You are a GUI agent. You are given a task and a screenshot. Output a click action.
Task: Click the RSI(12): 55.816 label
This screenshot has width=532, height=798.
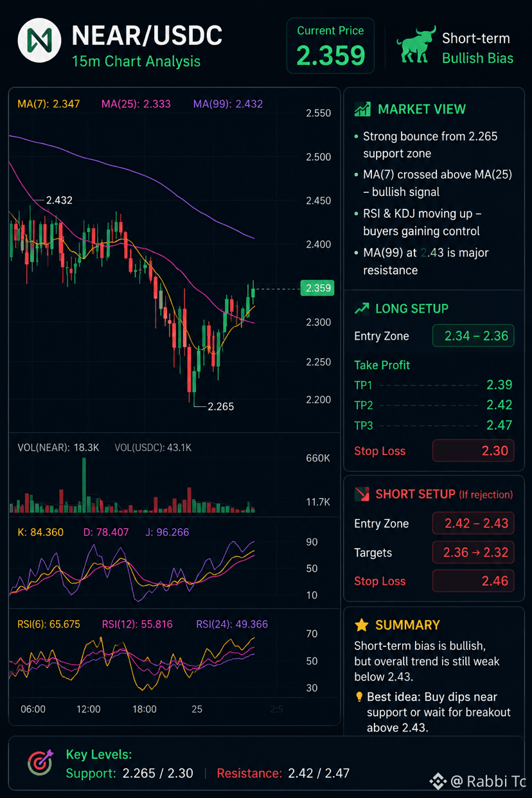[x=137, y=624]
